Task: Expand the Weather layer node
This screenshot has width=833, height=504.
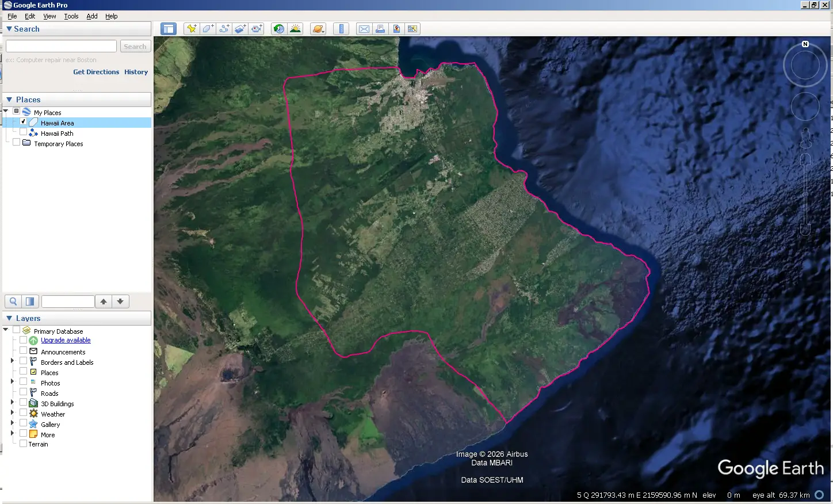Action: click(12, 413)
